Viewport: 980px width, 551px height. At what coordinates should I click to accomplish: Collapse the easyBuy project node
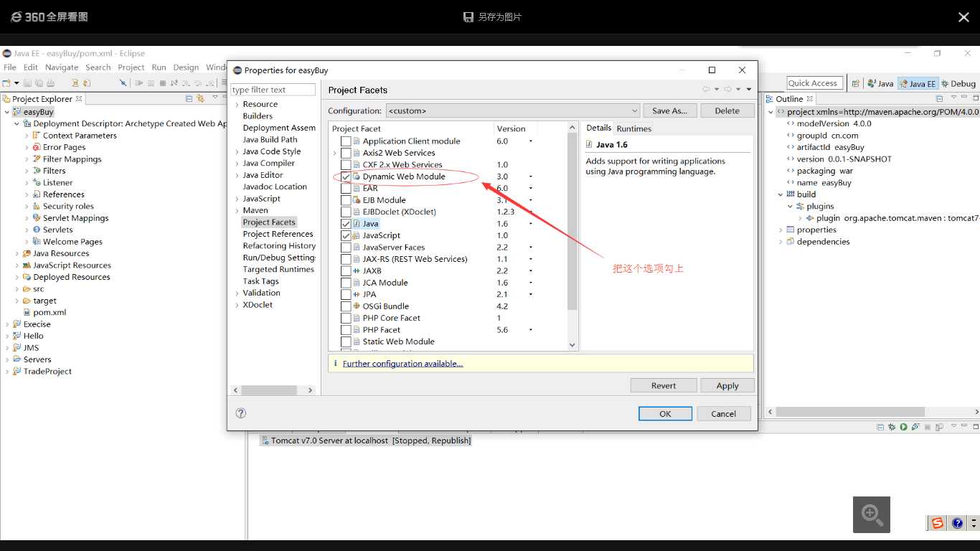pyautogui.click(x=6, y=112)
